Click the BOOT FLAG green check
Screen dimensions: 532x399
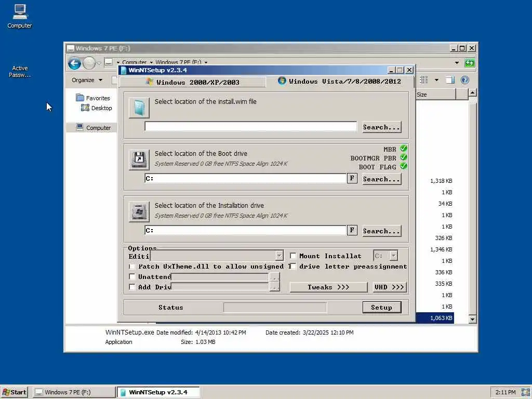(403, 166)
